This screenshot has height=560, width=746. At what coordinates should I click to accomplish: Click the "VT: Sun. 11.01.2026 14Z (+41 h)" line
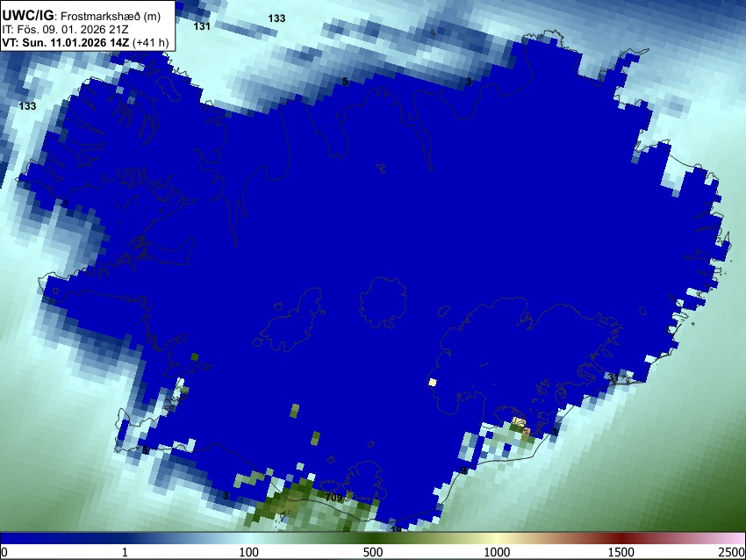click(85, 42)
